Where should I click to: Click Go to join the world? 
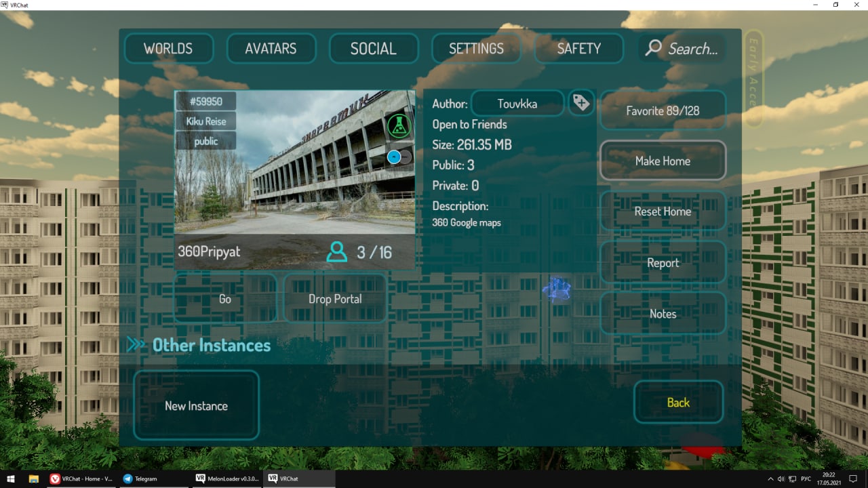[225, 299]
